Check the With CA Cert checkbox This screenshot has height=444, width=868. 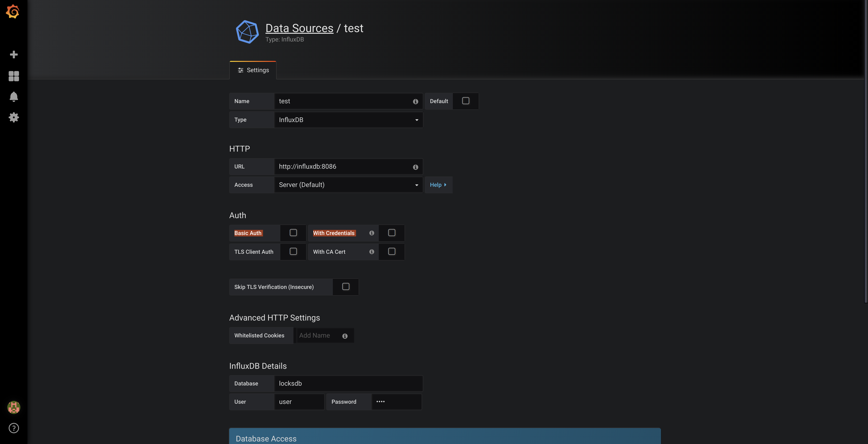coord(391,252)
